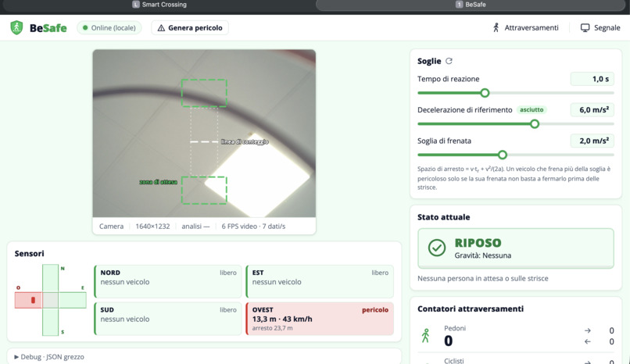Click the 1,0 s reaction time field
The image size is (630, 364).
coord(592,79)
